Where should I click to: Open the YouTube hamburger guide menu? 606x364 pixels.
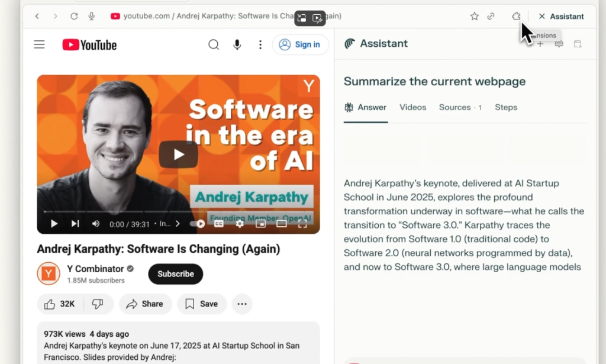(x=40, y=44)
